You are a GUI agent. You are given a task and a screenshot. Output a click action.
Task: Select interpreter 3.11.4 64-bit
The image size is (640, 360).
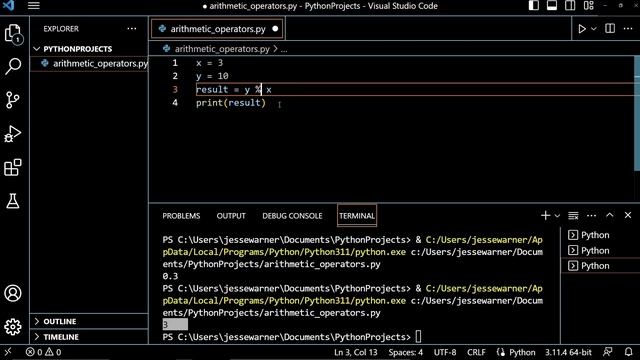coord(568,352)
